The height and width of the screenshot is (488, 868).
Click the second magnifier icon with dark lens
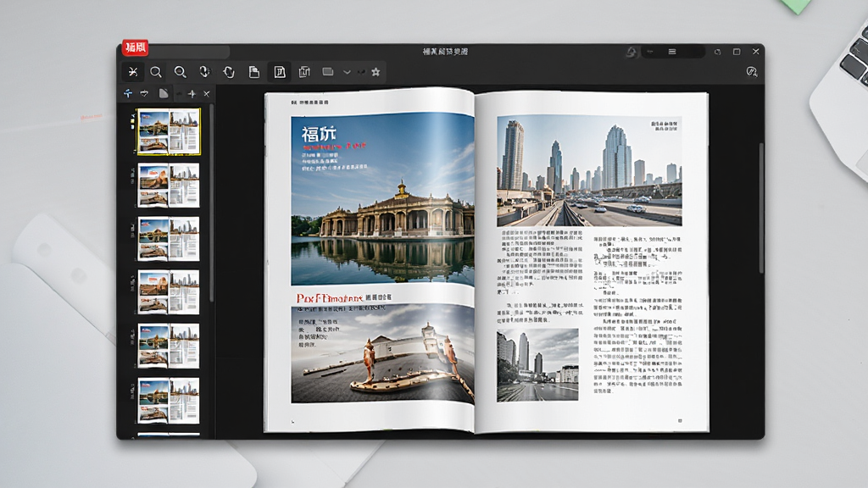180,72
